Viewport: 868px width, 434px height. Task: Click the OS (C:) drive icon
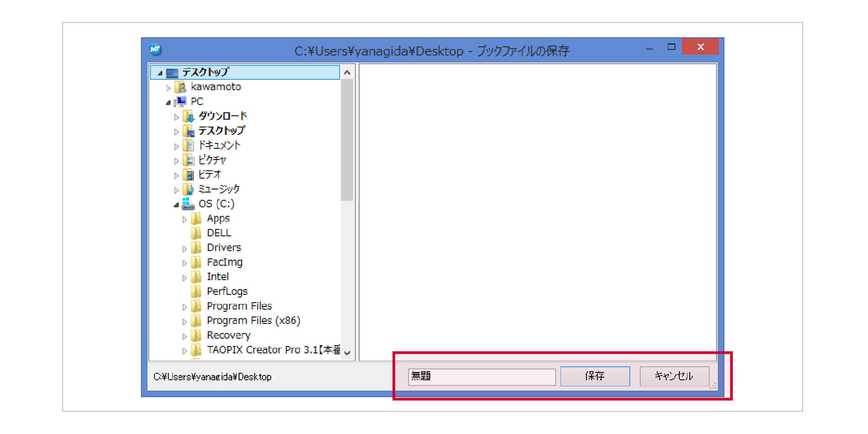click(188, 204)
